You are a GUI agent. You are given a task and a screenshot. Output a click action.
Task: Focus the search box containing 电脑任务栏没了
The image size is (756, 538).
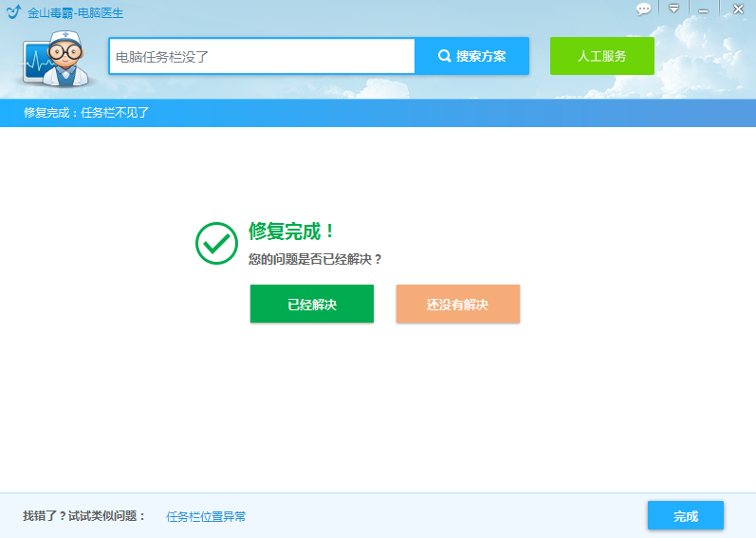[x=262, y=57]
